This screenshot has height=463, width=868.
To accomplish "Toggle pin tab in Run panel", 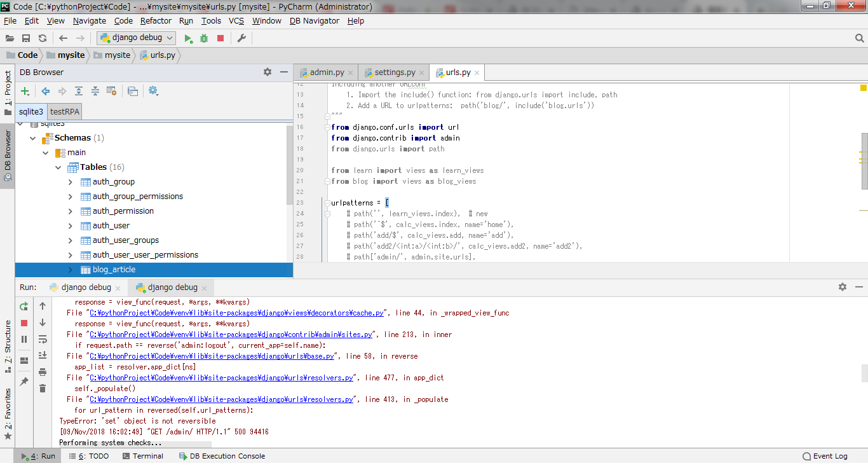I will click(x=24, y=382).
